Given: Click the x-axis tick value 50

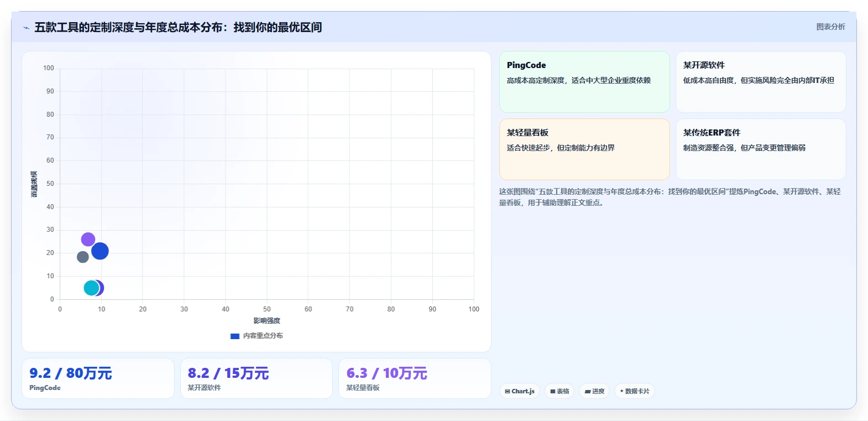Looking at the screenshot, I should [267, 309].
